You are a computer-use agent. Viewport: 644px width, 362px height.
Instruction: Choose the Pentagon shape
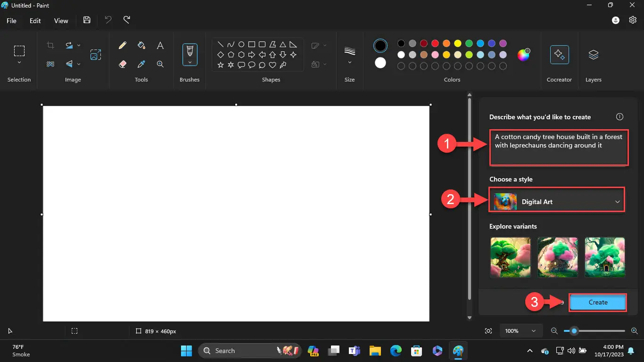(x=231, y=55)
